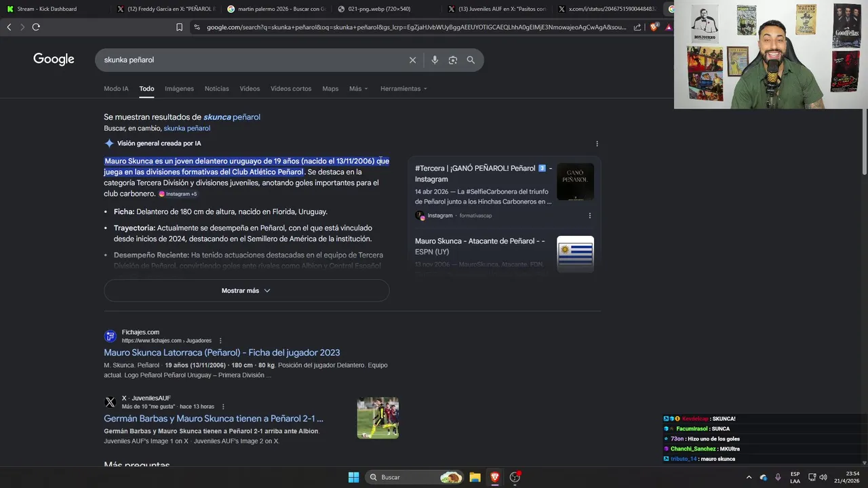The width and height of the screenshot is (868, 488).
Task: Open AI overview three-dot options
Action: 597,144
